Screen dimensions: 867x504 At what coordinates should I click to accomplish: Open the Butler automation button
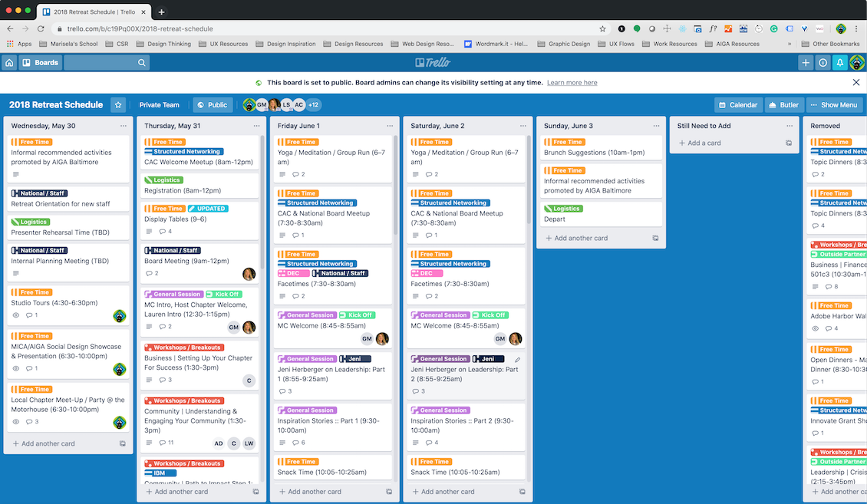(x=783, y=105)
